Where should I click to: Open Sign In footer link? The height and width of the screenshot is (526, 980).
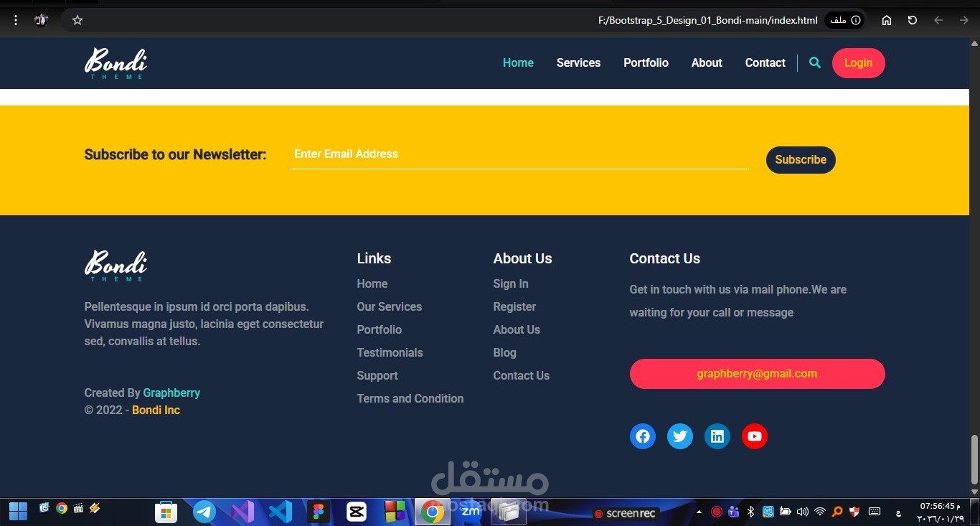click(x=511, y=284)
